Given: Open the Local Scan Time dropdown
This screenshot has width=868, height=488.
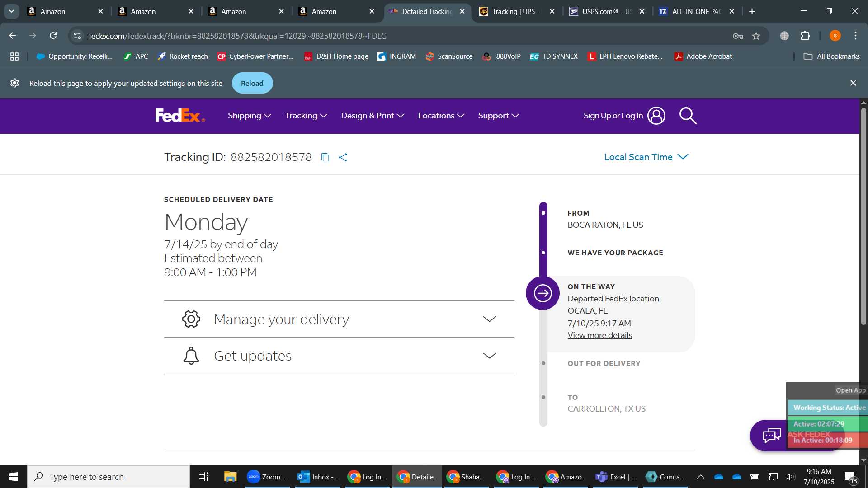Looking at the screenshot, I should [646, 157].
